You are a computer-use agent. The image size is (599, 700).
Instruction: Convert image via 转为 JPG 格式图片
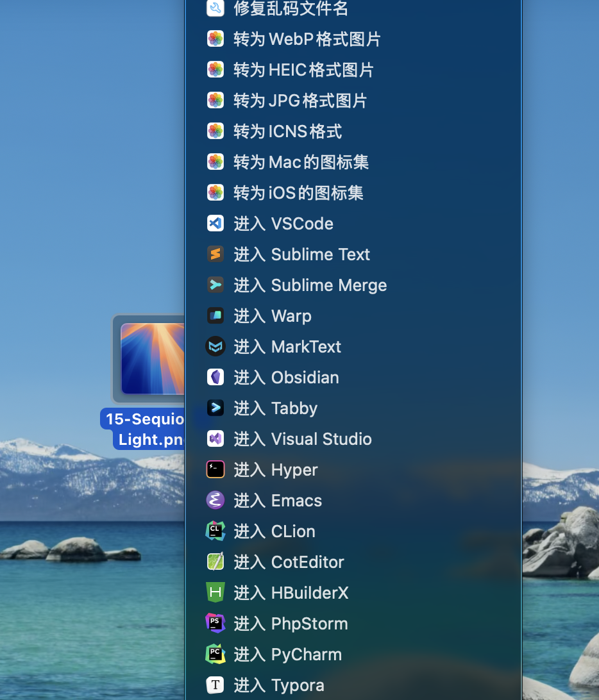click(x=300, y=101)
